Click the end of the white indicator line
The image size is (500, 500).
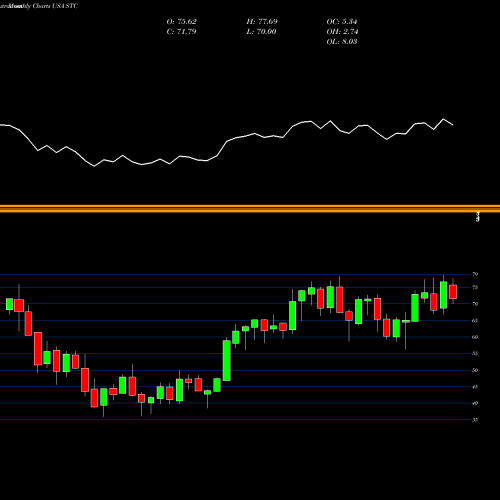(x=453, y=125)
